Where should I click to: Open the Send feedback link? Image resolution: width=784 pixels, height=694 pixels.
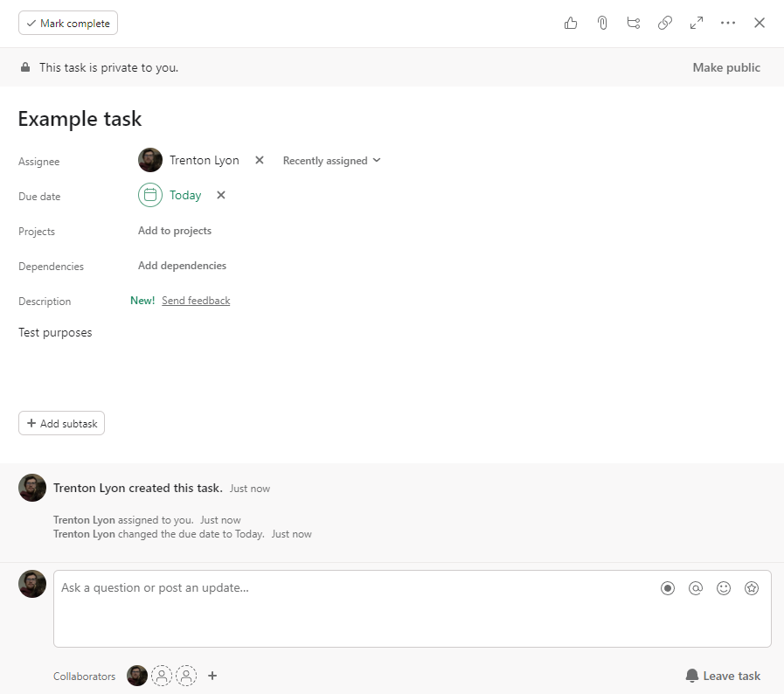point(196,301)
